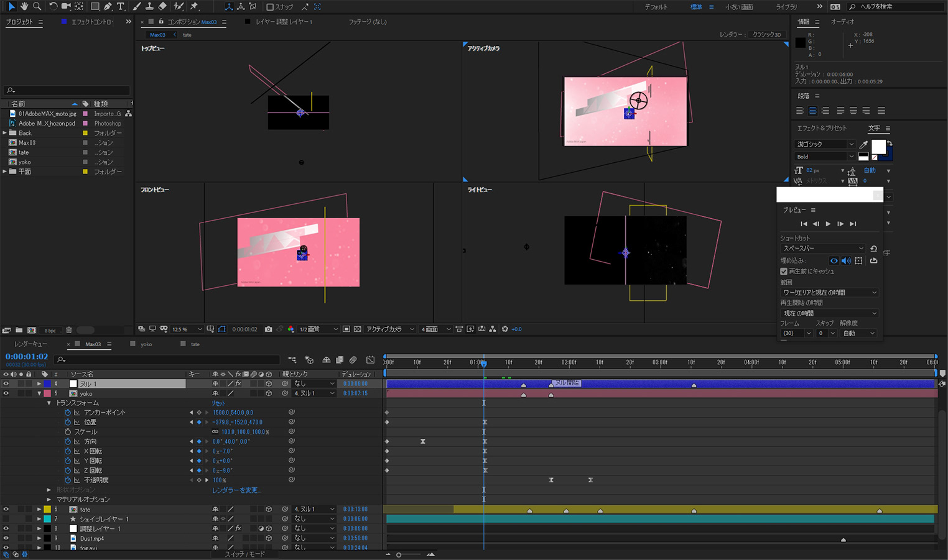Open the エフェクト＆プリセット tab
Image resolution: width=948 pixels, height=560 pixels.
(x=822, y=128)
